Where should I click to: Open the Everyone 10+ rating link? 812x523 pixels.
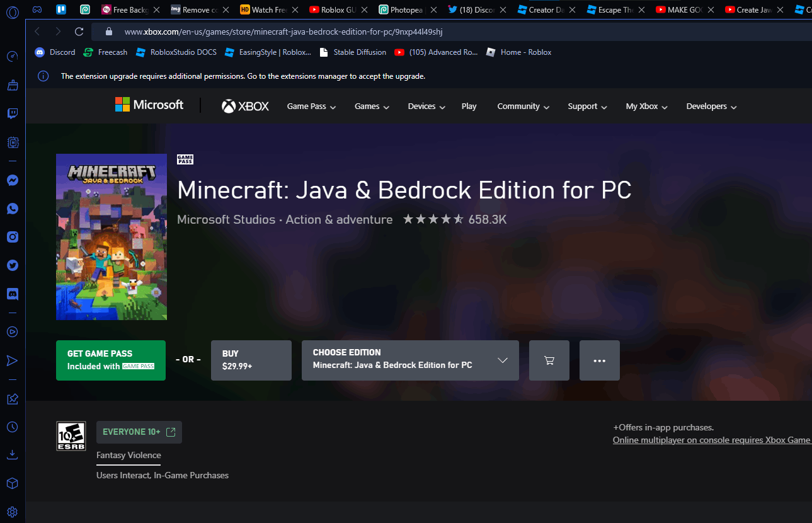tap(139, 432)
